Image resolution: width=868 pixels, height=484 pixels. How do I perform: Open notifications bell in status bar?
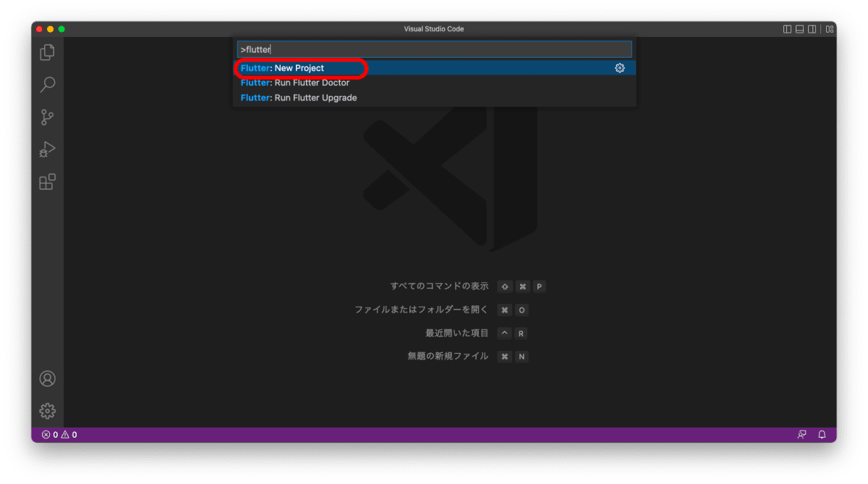click(x=822, y=435)
